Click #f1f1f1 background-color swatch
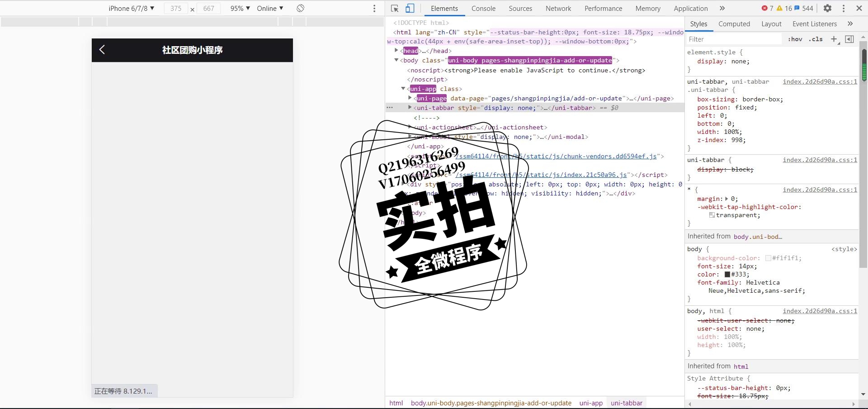The image size is (868, 409). point(768,258)
